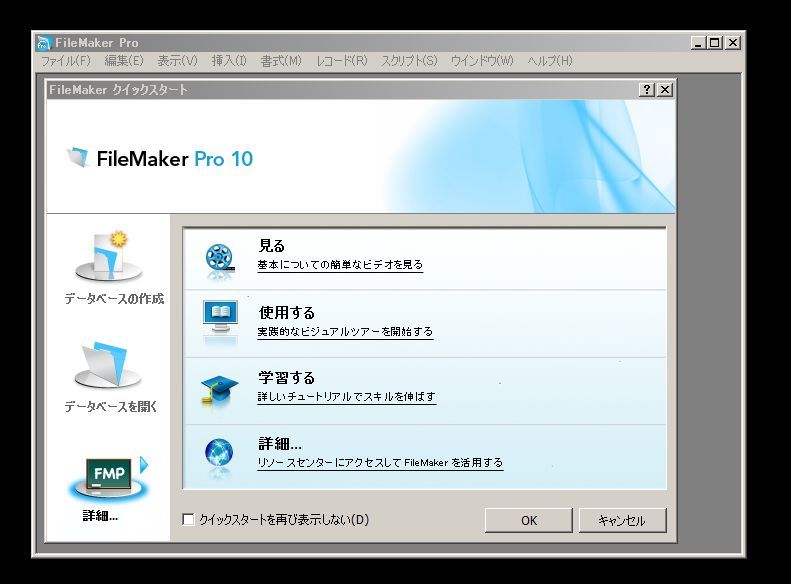Open link 詳しいチュートリアルでスキルを伸ばす

(x=347, y=397)
